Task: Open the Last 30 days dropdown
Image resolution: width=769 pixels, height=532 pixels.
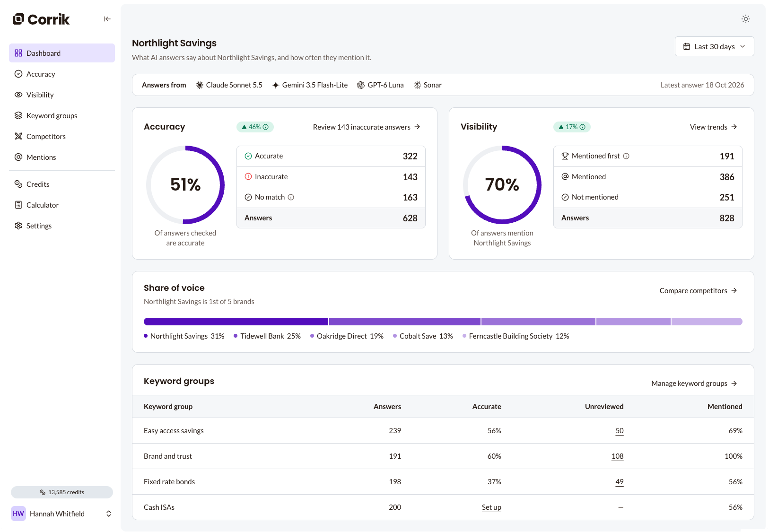Action: point(714,46)
